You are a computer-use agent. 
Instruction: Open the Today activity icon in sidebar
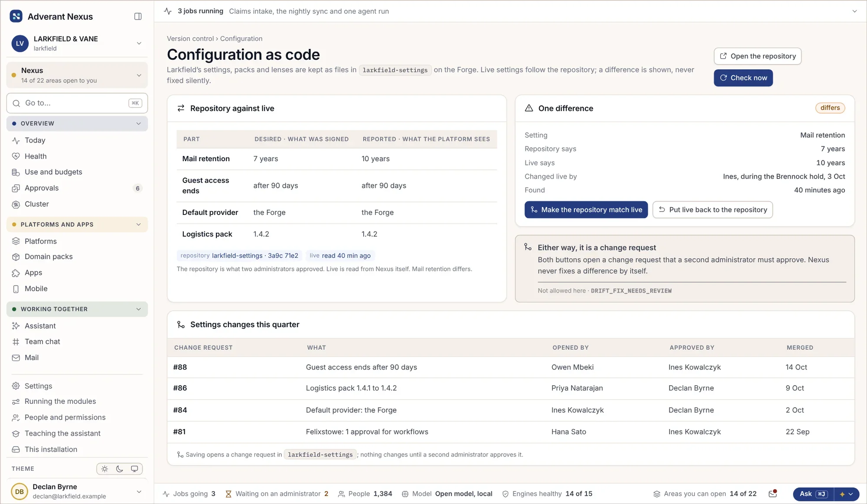pyautogui.click(x=16, y=140)
